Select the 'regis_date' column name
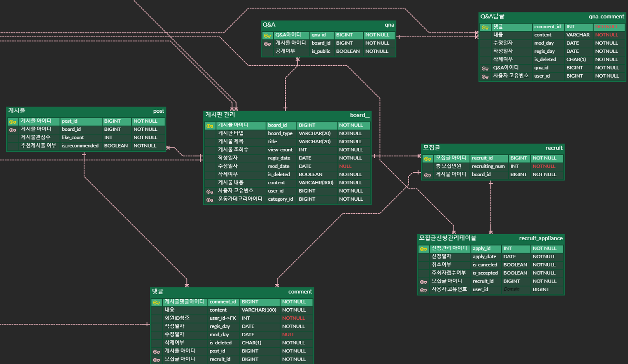Screen dimensions: 628x364 (x=279, y=158)
